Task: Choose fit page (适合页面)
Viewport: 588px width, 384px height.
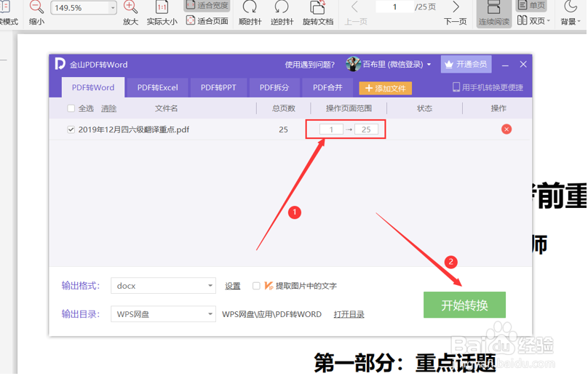Action: (x=207, y=20)
